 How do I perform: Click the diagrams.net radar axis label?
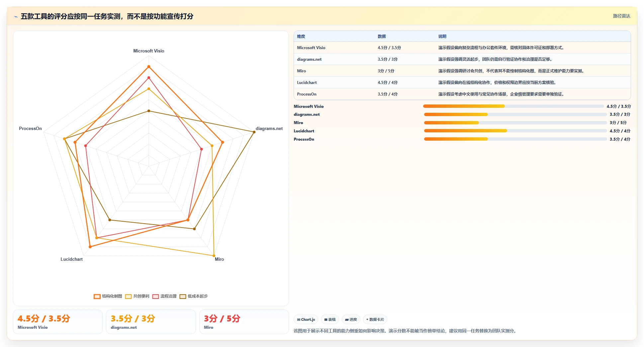(x=269, y=128)
